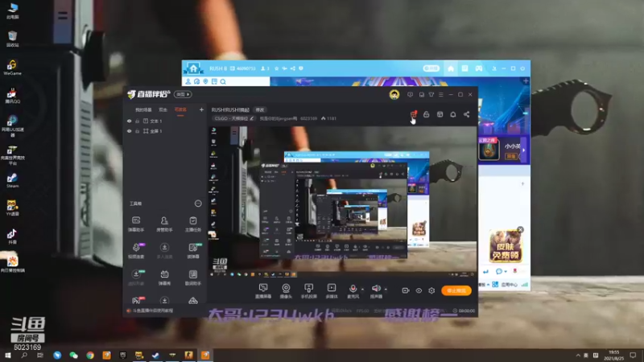Click the 麦克风 microphone icon
Screen dimensions: 644x362
pos(353,290)
